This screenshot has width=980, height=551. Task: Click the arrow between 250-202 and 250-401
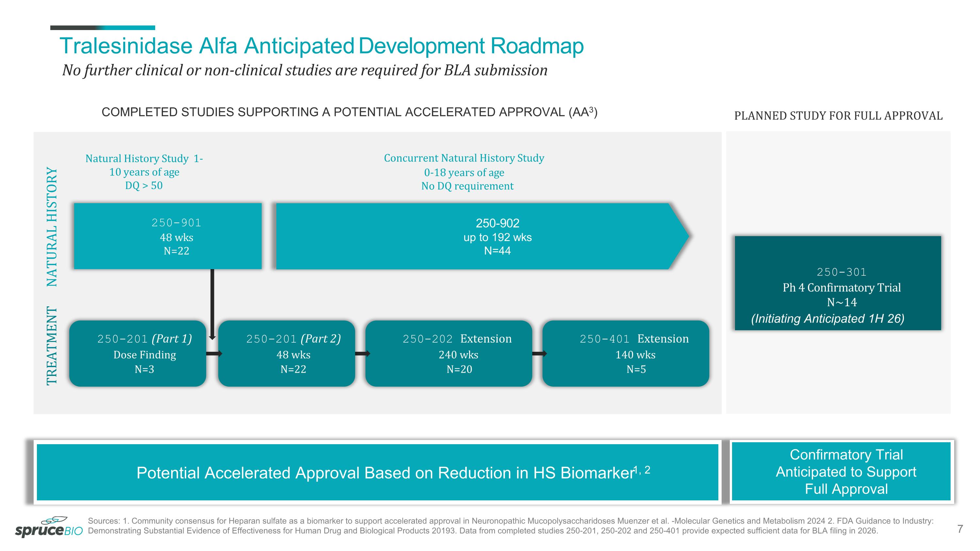point(539,354)
